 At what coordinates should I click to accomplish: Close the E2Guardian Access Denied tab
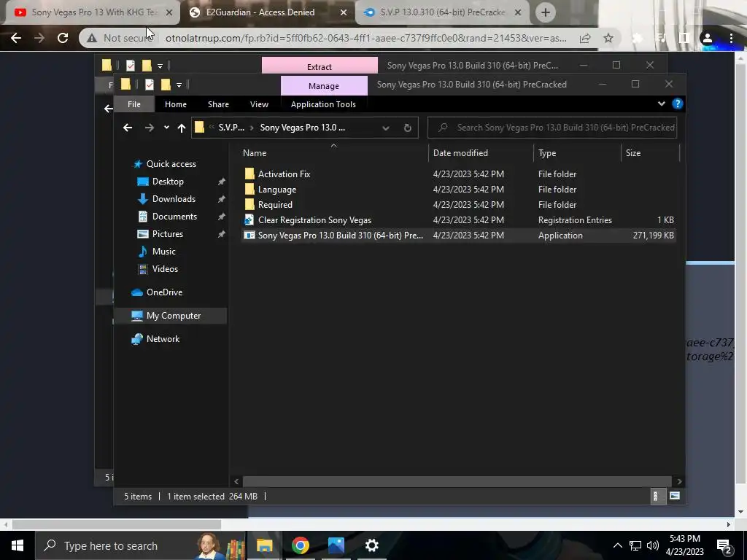click(x=344, y=13)
